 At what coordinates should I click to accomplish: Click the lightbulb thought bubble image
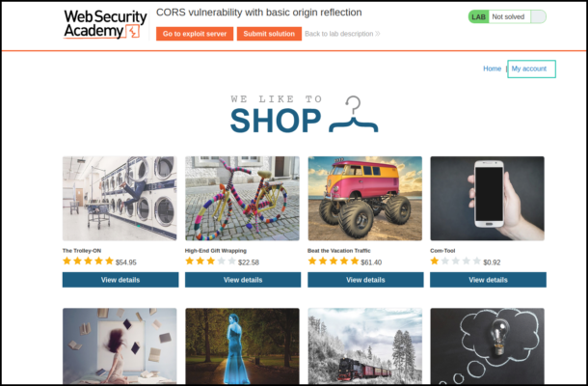(x=488, y=345)
